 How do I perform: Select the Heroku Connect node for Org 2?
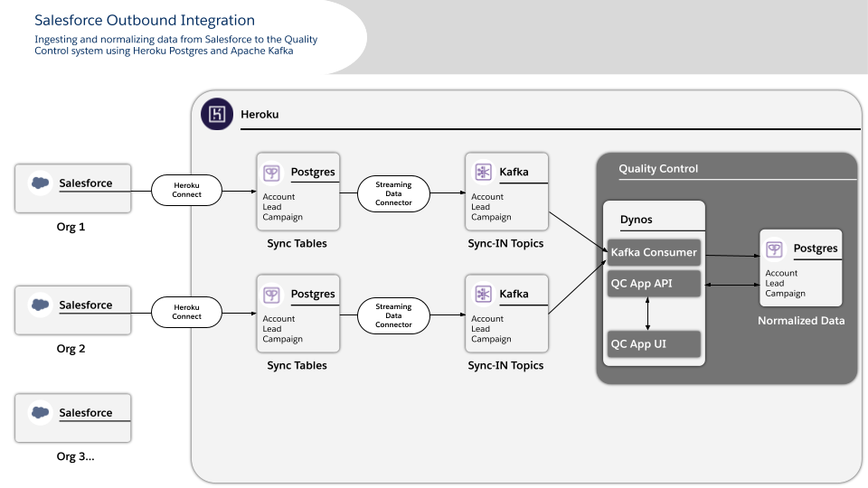[x=186, y=312]
